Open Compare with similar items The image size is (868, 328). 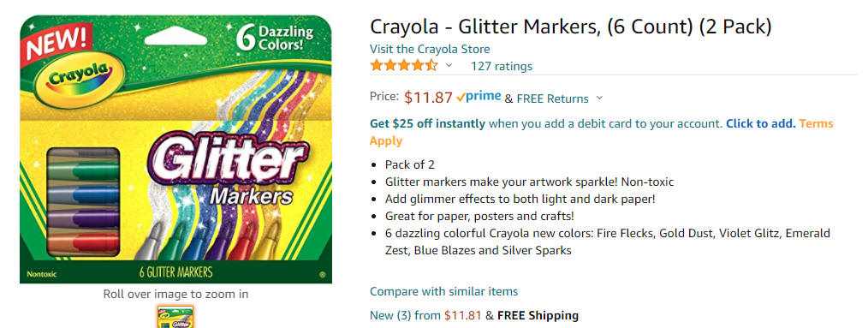pyautogui.click(x=444, y=291)
